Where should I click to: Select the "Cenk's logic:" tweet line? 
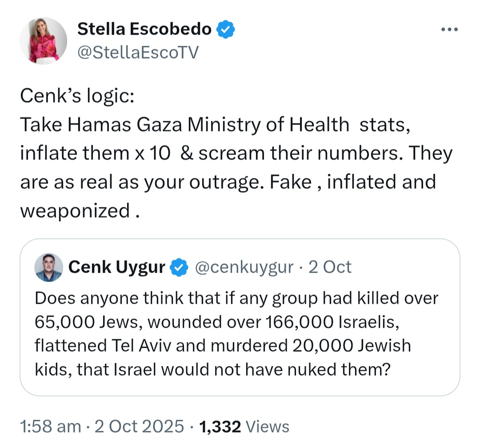point(77,96)
